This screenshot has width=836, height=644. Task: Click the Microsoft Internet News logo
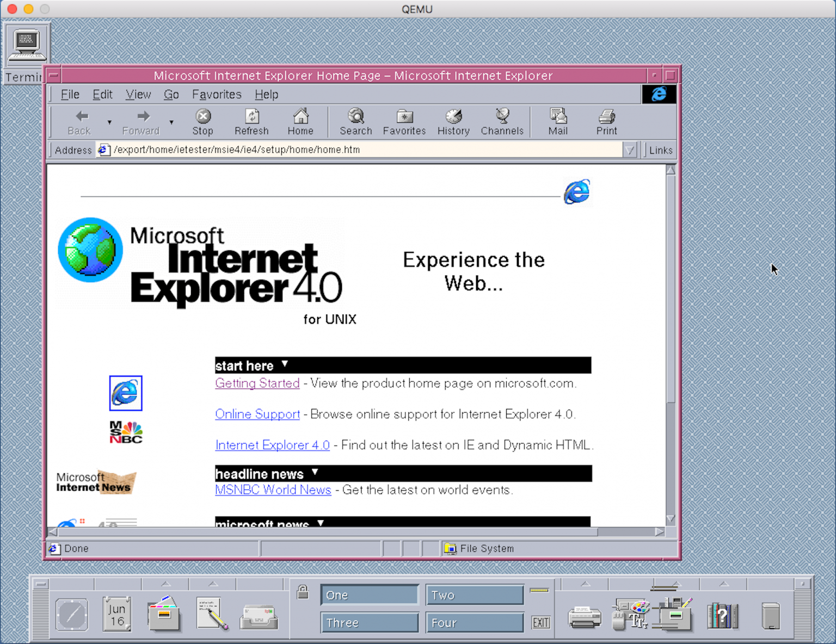[96, 482]
